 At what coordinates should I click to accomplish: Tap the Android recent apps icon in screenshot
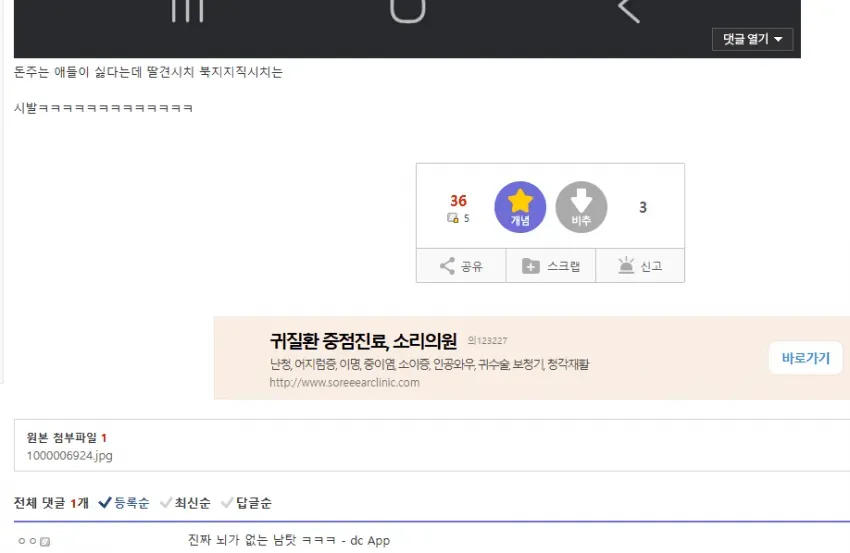point(187,11)
